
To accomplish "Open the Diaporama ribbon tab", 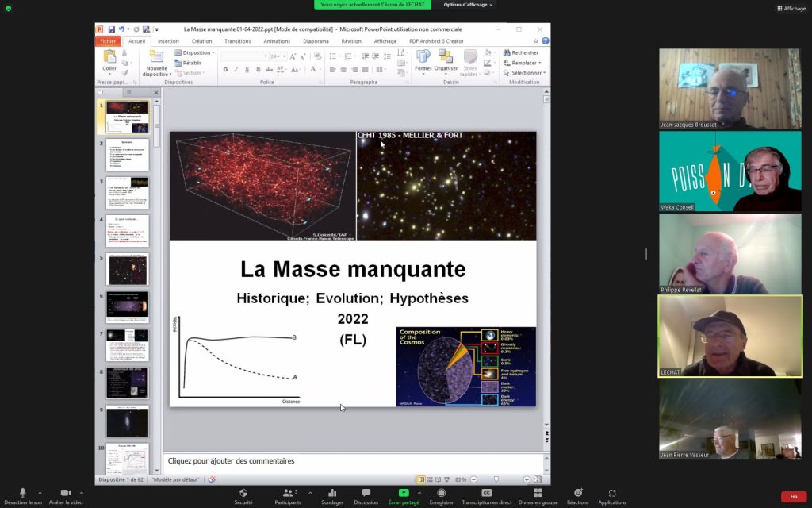I will click(316, 41).
